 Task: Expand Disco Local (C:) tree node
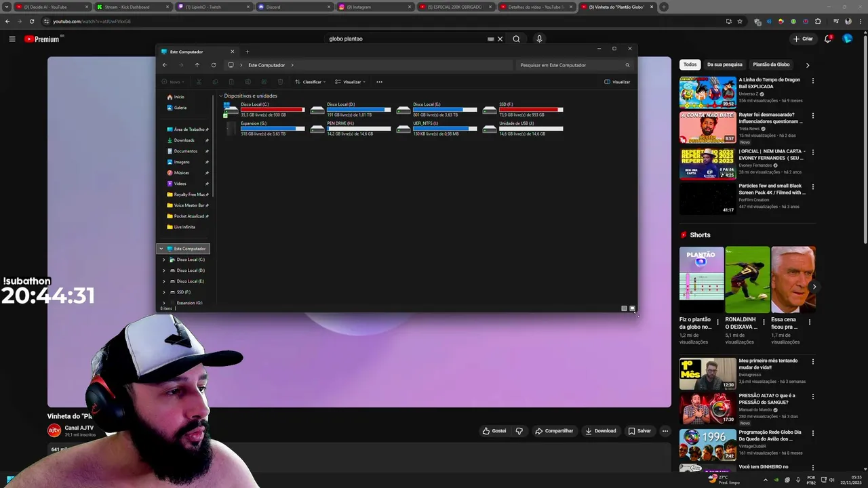coord(163,260)
